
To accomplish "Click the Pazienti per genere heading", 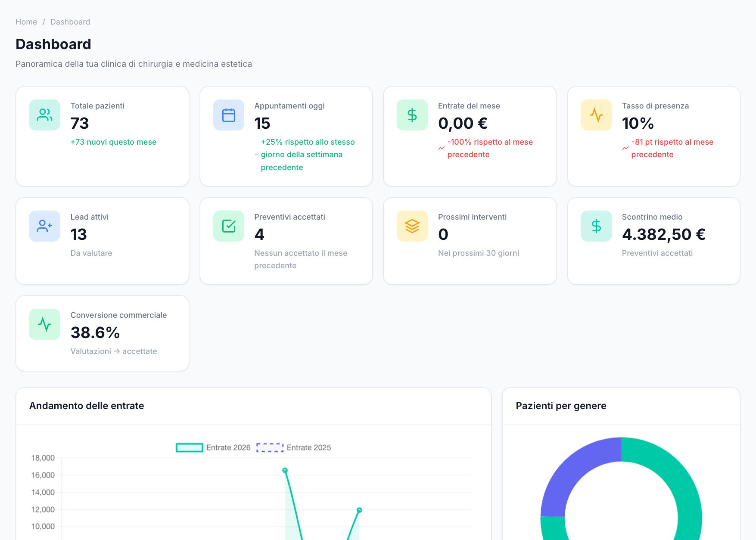I will [x=561, y=406].
